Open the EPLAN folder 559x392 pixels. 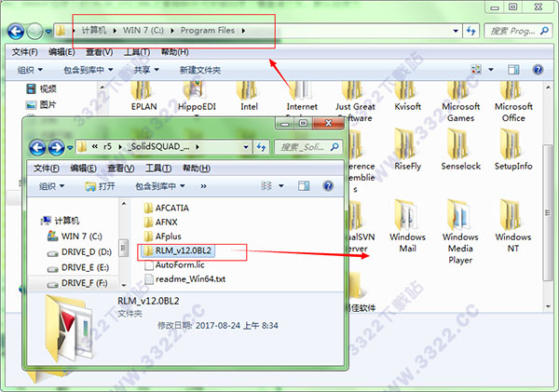(x=143, y=96)
